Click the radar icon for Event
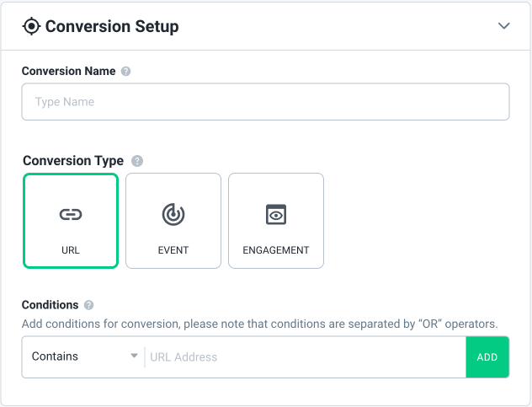This screenshot has width=532, height=407. point(173,215)
